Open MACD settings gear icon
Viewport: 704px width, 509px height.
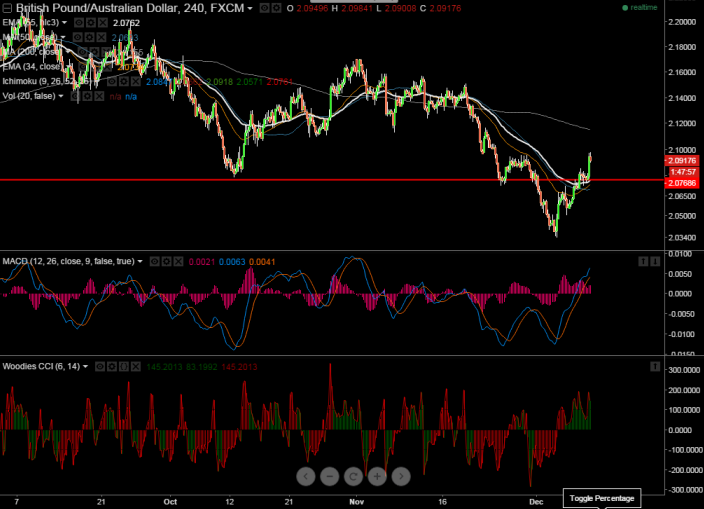167,261
